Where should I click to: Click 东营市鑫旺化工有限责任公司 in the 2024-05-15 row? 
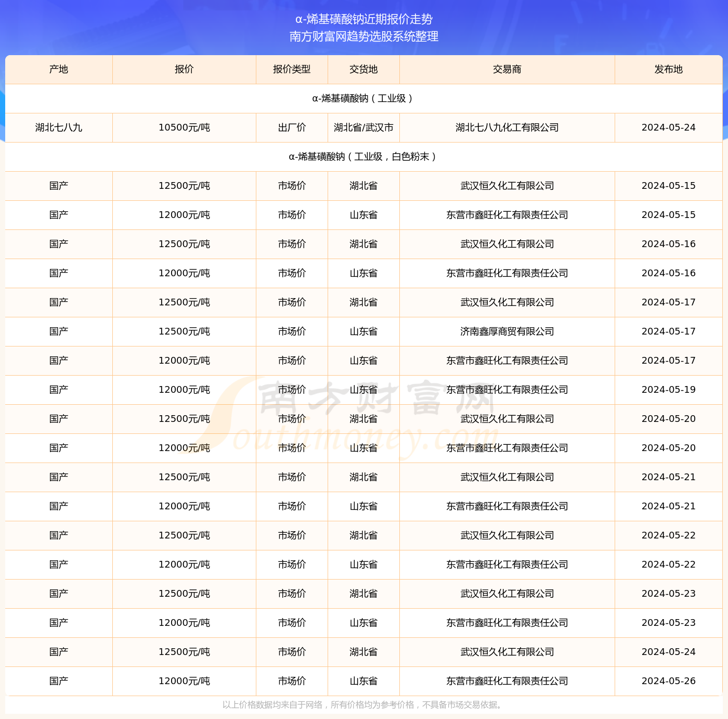(507, 215)
